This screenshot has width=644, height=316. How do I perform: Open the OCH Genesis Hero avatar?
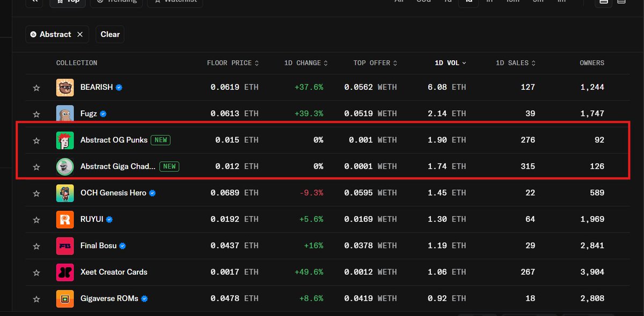65,193
